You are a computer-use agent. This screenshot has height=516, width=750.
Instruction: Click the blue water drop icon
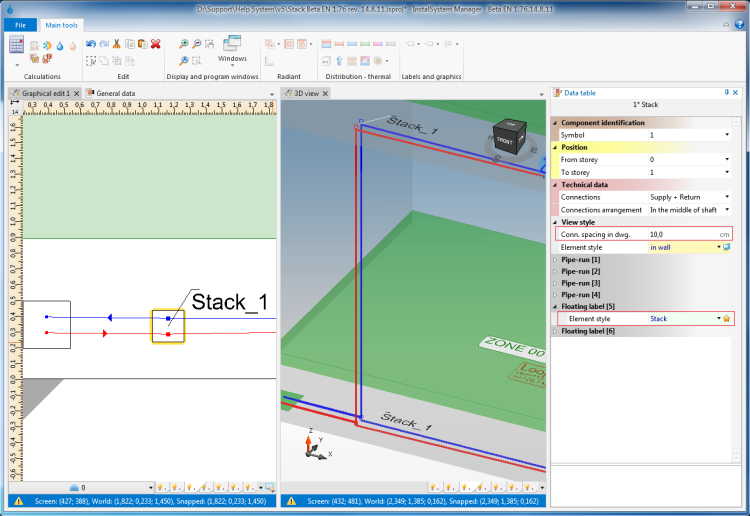(60, 46)
